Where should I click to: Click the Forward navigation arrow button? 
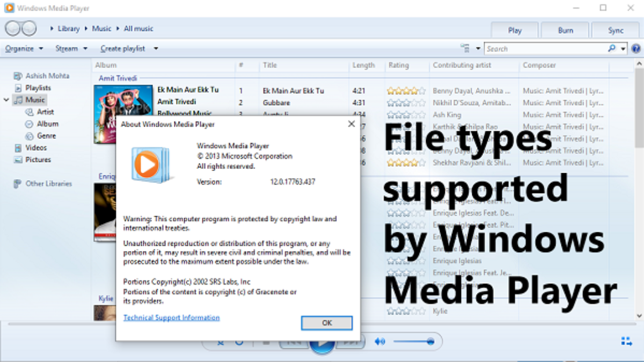[28, 28]
